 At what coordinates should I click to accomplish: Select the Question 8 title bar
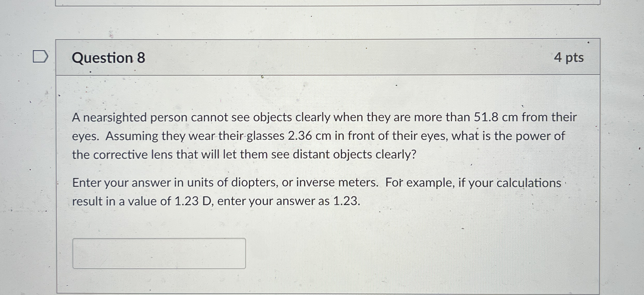tap(108, 58)
